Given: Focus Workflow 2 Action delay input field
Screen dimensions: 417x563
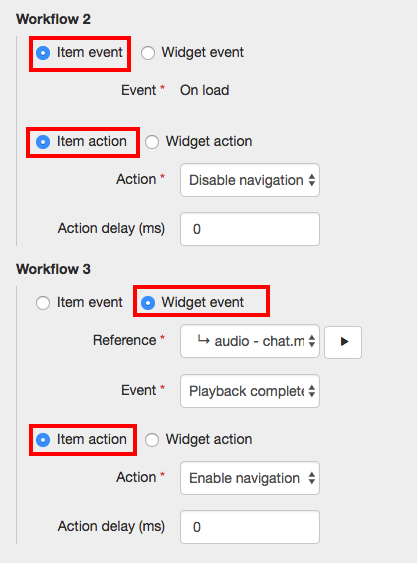Looking at the screenshot, I should click(250, 229).
